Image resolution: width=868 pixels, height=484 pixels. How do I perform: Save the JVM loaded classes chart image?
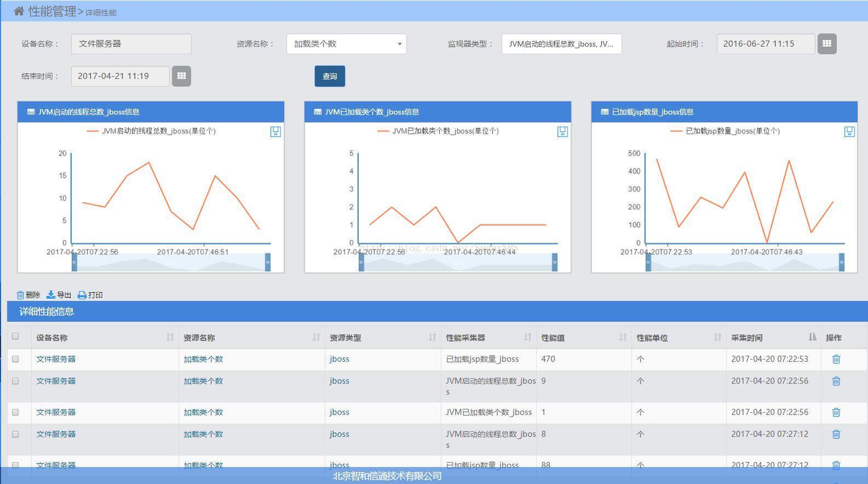[x=562, y=132]
